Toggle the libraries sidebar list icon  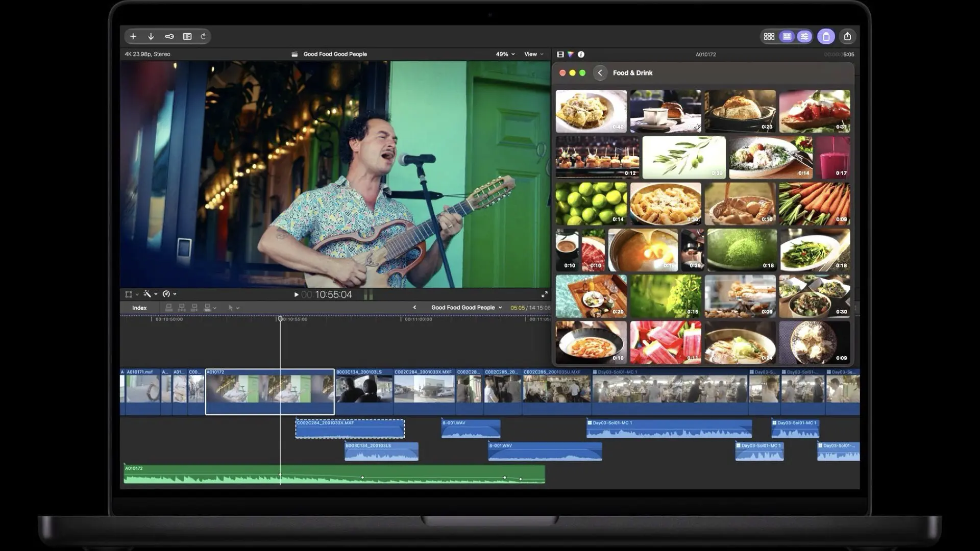click(187, 36)
